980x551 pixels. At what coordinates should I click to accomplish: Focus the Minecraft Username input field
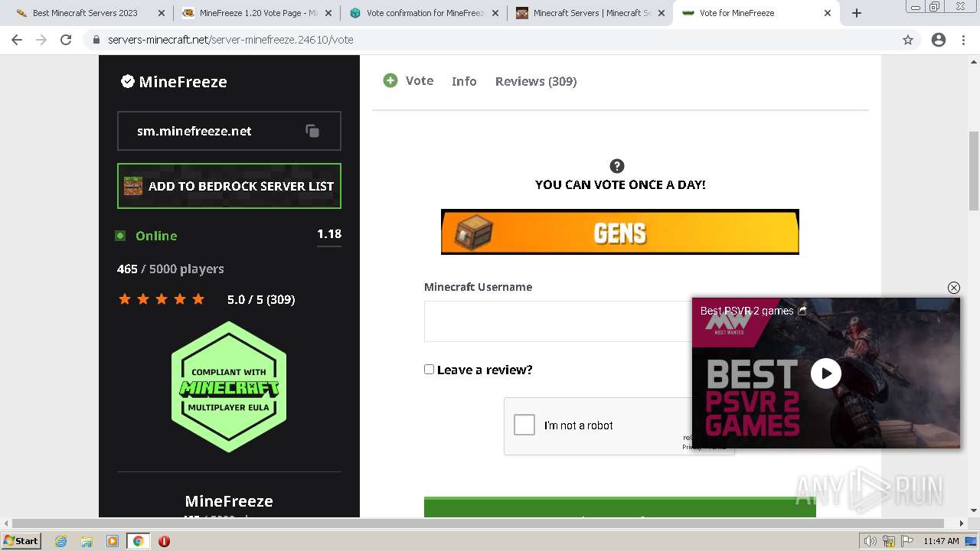pyautogui.click(x=558, y=321)
